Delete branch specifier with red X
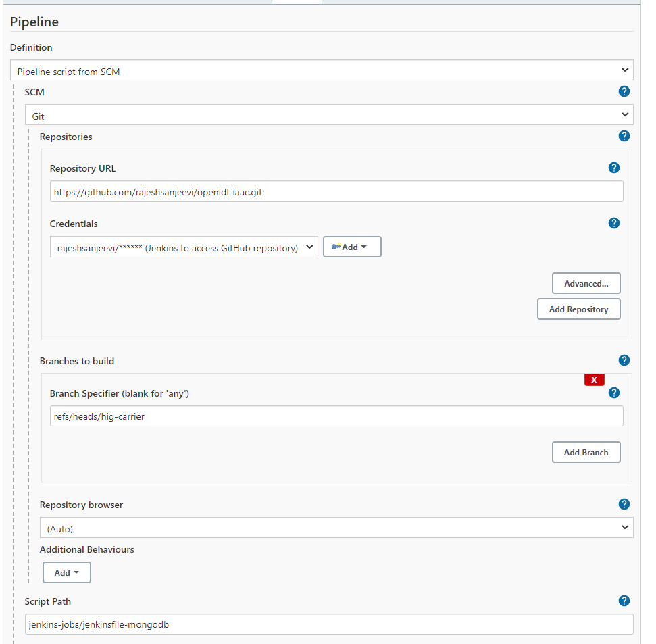The width and height of the screenshot is (656, 644). (594, 380)
